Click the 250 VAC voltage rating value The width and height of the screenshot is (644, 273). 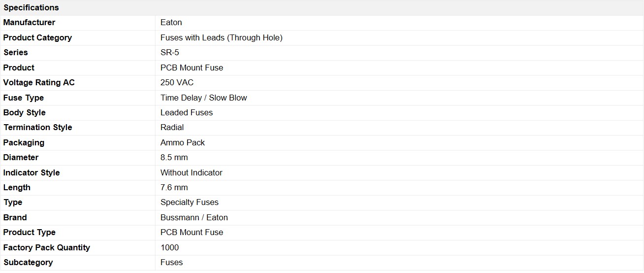pyautogui.click(x=177, y=82)
